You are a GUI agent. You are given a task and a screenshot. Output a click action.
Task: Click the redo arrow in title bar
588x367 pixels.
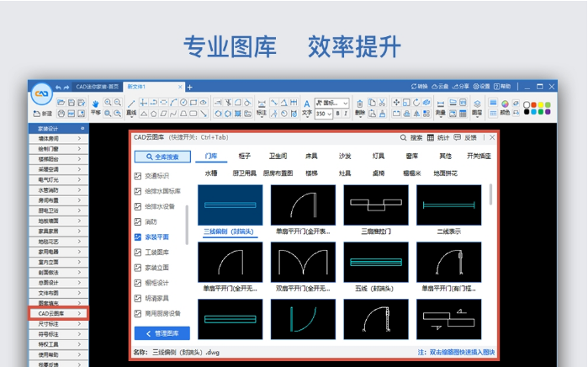click(x=66, y=87)
